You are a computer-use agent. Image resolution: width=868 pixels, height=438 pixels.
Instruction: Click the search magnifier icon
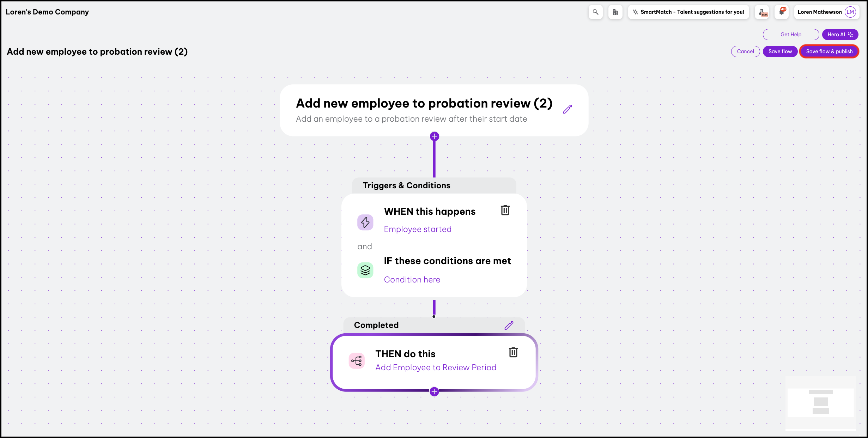click(x=595, y=12)
